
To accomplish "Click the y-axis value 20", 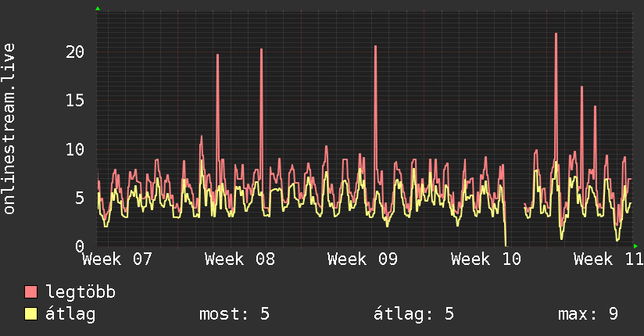I will click(x=75, y=52).
